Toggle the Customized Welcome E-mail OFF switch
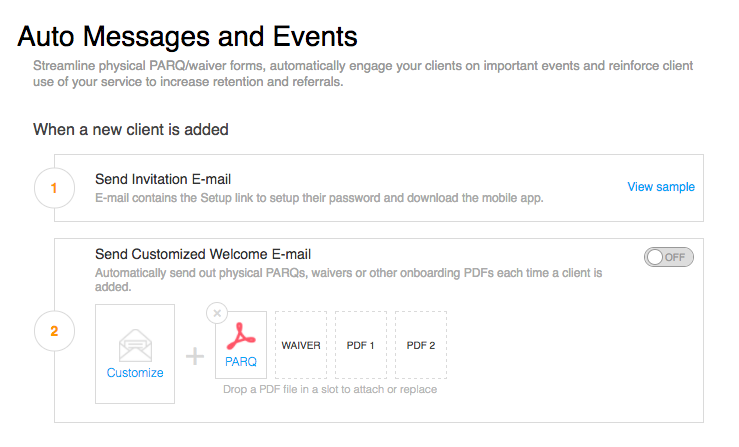This screenshot has height=447, width=739. tap(669, 257)
